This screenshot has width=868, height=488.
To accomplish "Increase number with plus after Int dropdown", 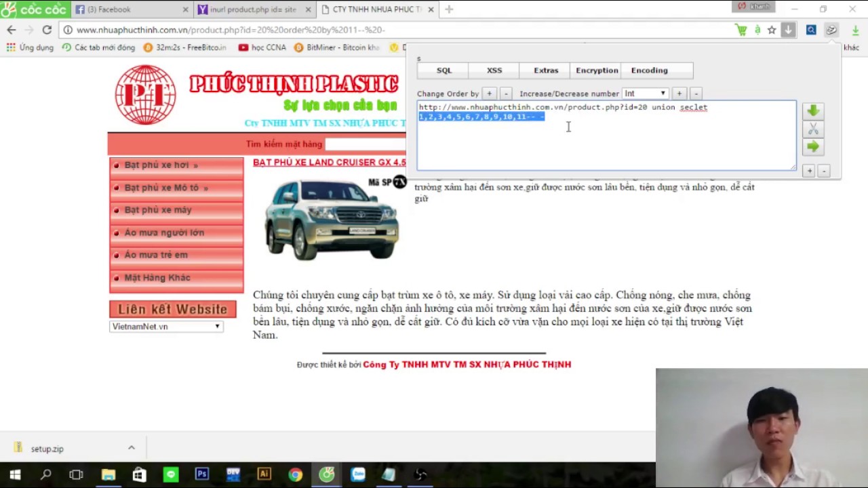I will (x=679, y=94).
